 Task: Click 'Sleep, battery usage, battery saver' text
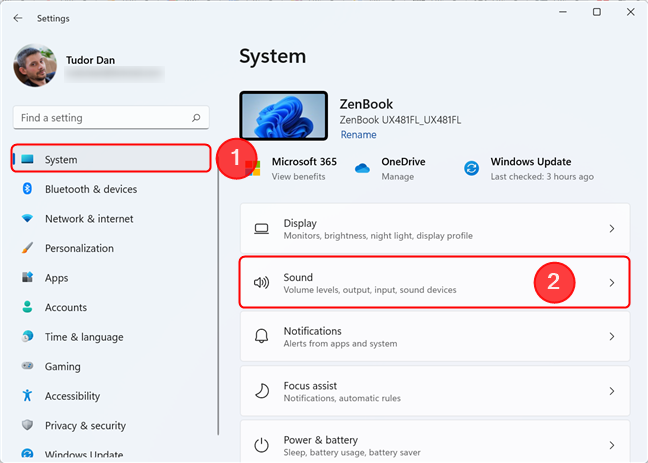click(352, 452)
